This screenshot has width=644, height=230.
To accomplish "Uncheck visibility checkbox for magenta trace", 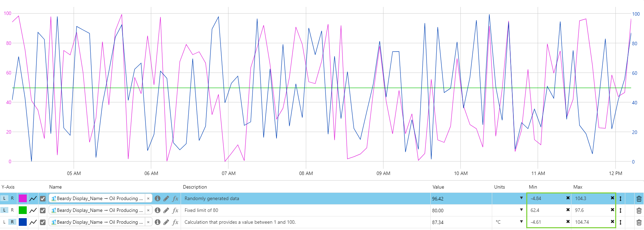I will [x=43, y=199].
